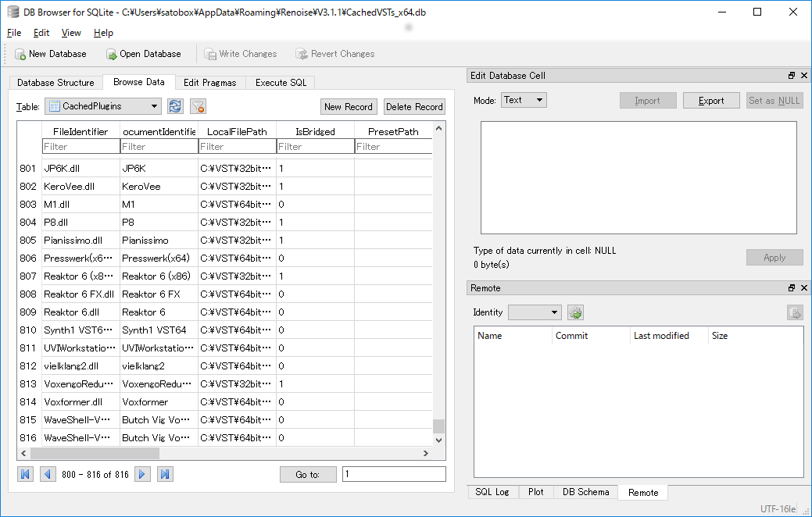Close the Edit Database Cell panel
This screenshot has height=517, width=812.
[x=803, y=76]
